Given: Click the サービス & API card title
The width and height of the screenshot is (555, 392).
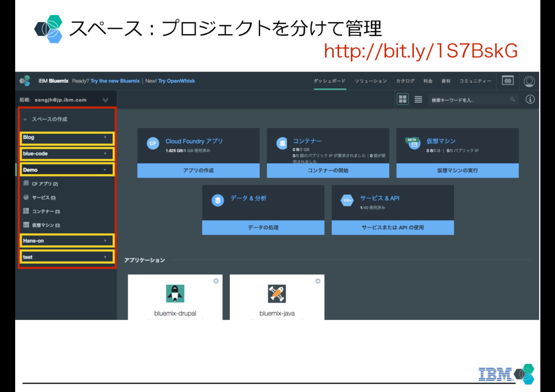Looking at the screenshot, I should click(379, 198).
